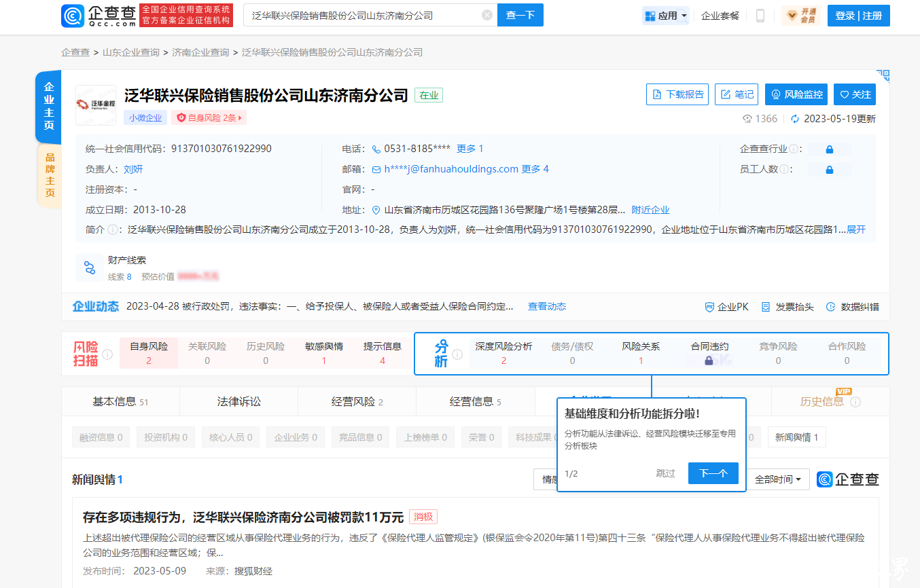This screenshot has height=588, width=920.
Task: Select 关联风险 risk scan item
Action: [x=207, y=353]
